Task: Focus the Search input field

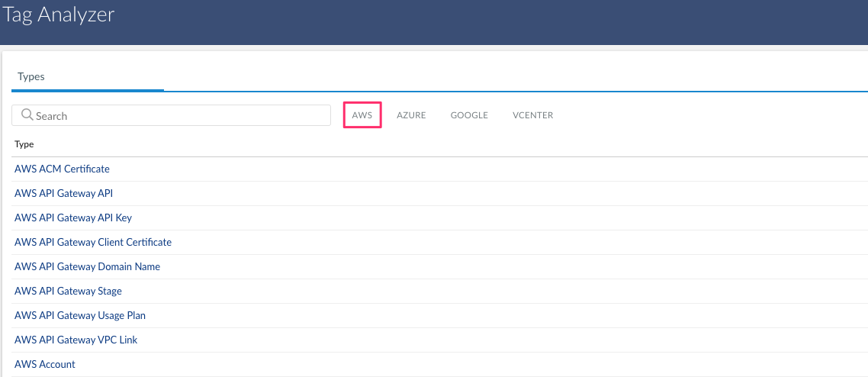Action: click(171, 115)
